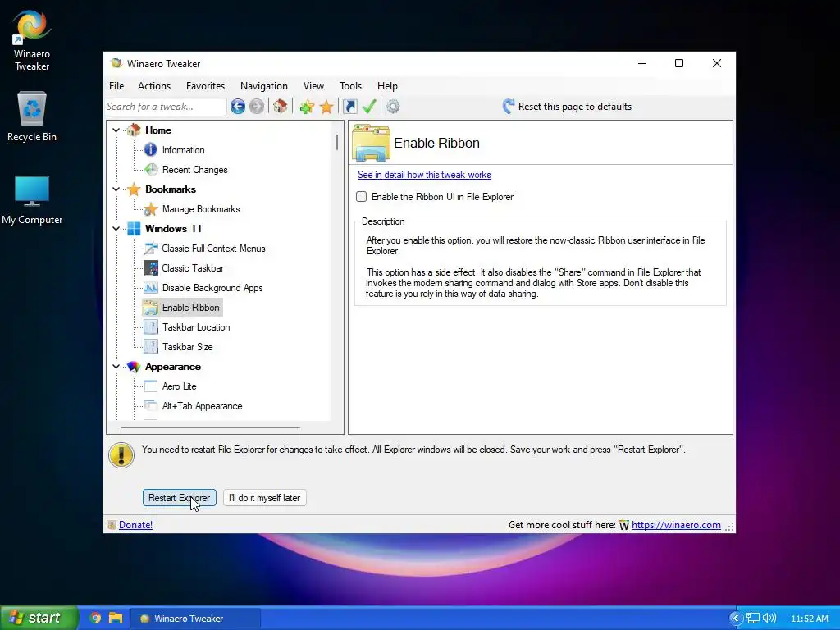Screen dimensions: 840x630
Task: Click the Forward navigation arrow icon
Action: click(x=257, y=107)
